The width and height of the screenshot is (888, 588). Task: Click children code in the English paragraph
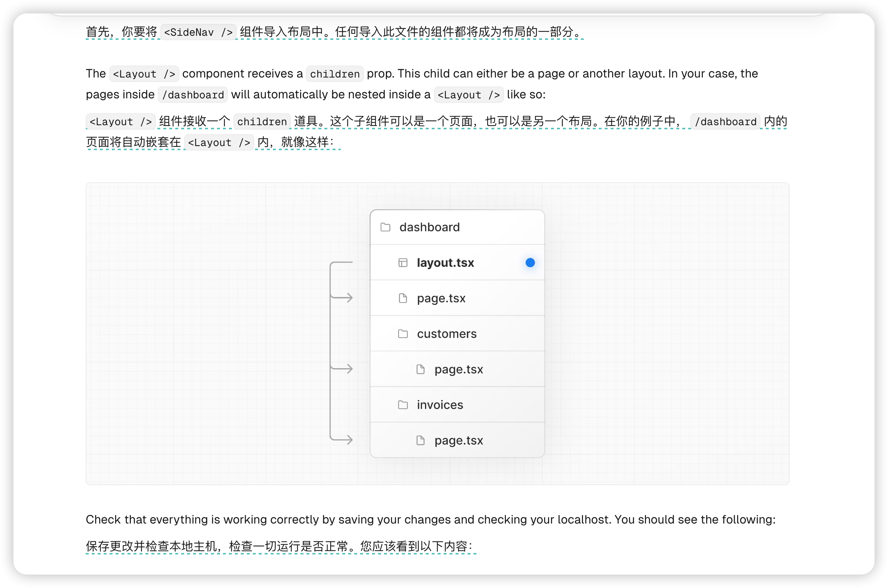[334, 74]
